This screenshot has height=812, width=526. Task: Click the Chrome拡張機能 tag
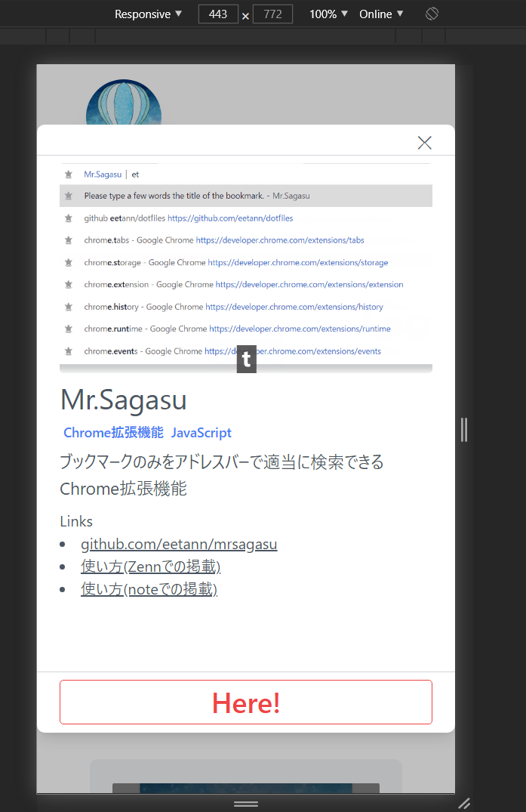point(113,432)
